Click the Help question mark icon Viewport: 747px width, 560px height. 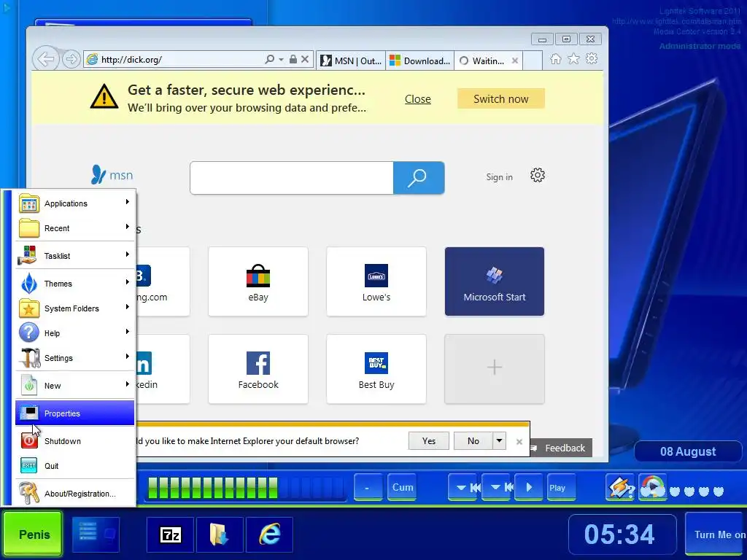point(29,332)
